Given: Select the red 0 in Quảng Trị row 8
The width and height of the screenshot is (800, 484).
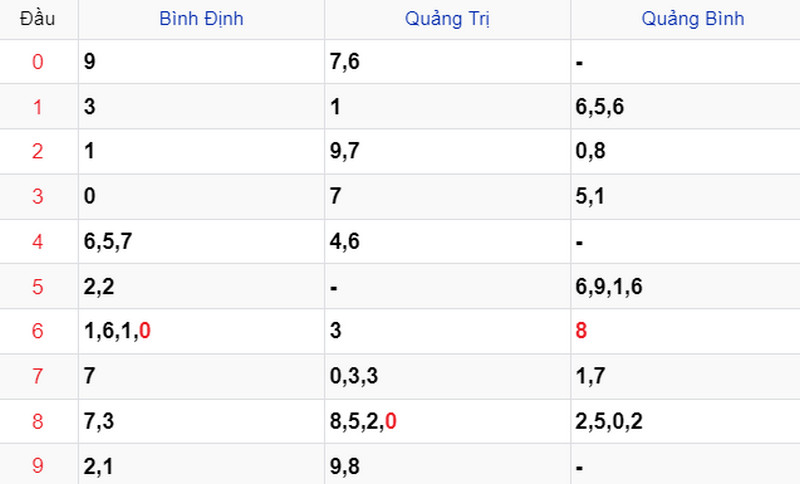Looking at the screenshot, I should point(391,421).
